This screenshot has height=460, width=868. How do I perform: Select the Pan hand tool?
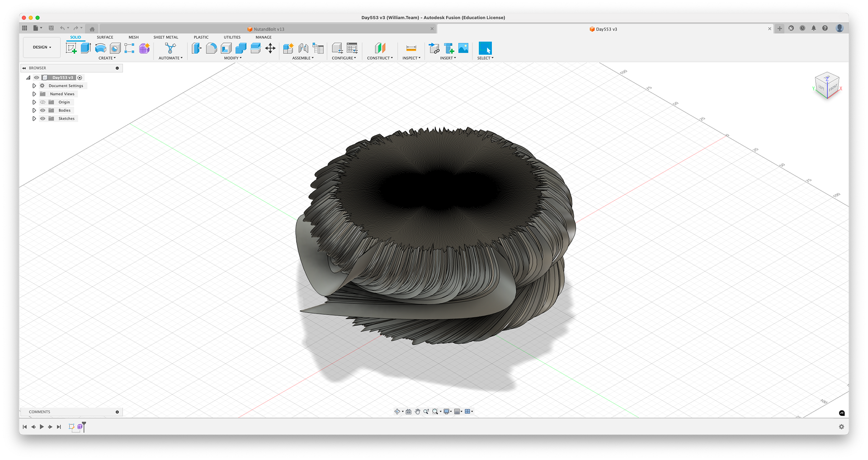(x=417, y=412)
